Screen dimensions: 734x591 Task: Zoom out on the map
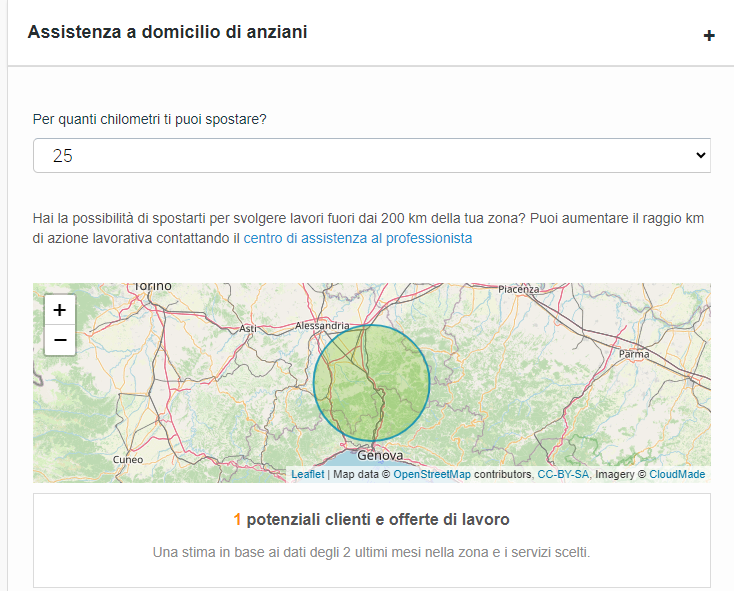(x=60, y=340)
